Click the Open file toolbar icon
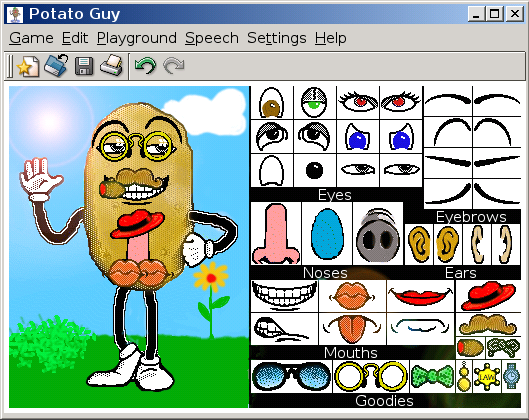The height and width of the screenshot is (420, 529). (x=56, y=65)
